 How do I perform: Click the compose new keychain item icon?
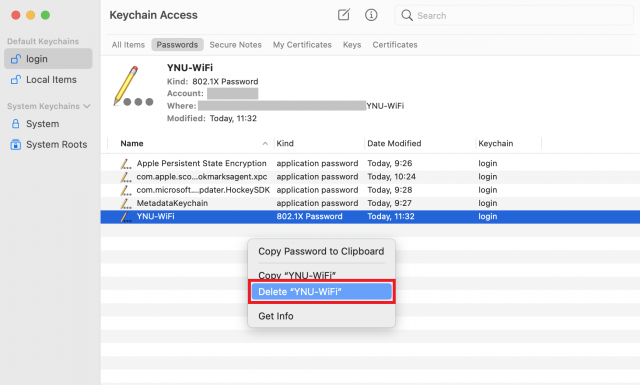344,15
